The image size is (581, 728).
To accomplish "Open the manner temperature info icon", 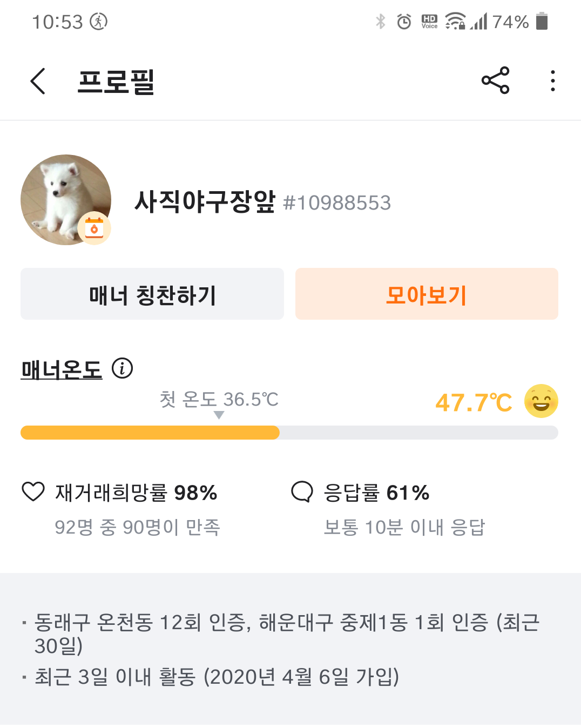I will coord(122,369).
